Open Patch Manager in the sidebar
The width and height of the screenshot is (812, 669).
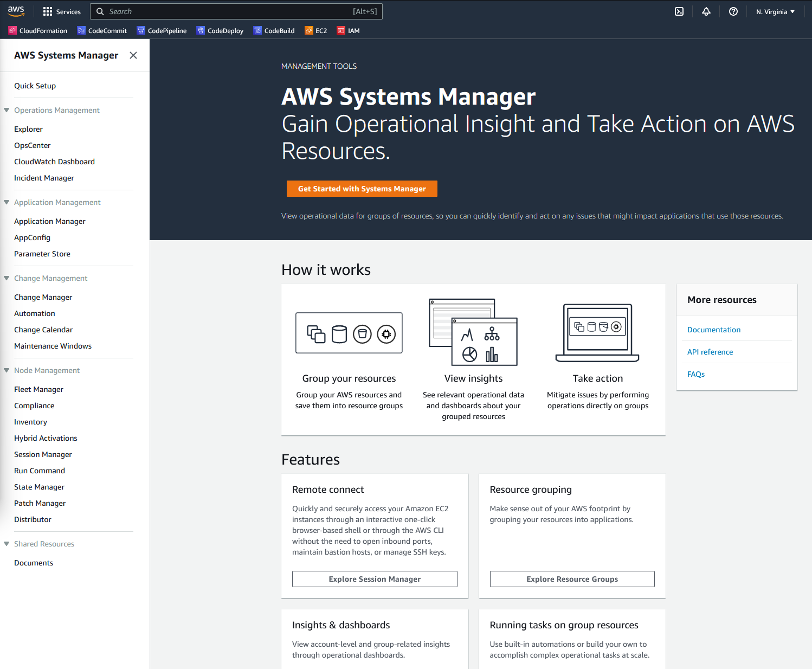[x=40, y=503]
